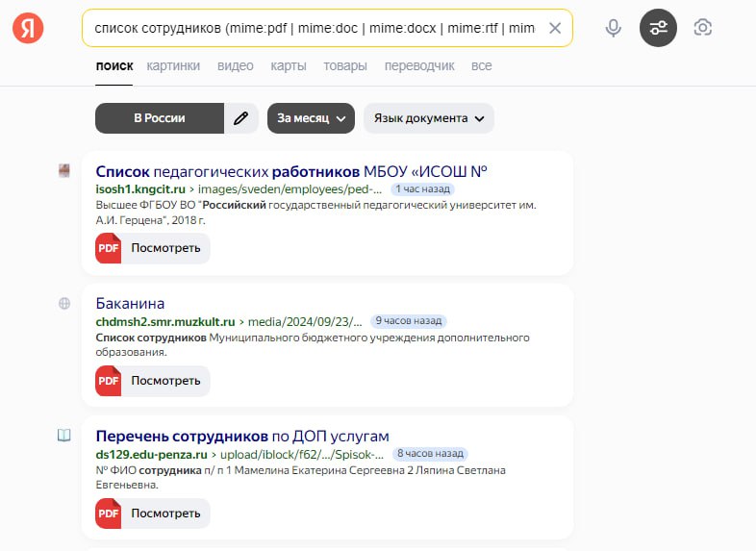Click the book favicon beside ds129.edu-penza.ru
Image resolution: width=756 pixels, height=551 pixels.
point(64,436)
